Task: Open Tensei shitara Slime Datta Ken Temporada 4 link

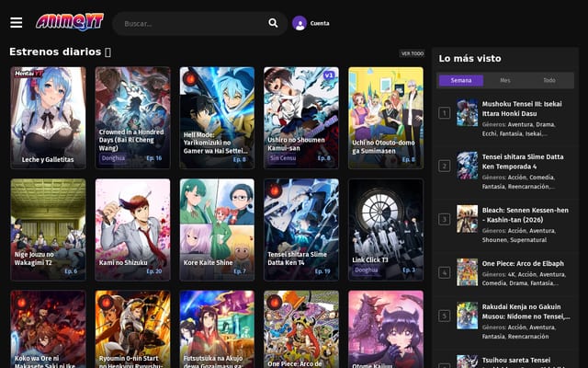Action: pos(523,162)
